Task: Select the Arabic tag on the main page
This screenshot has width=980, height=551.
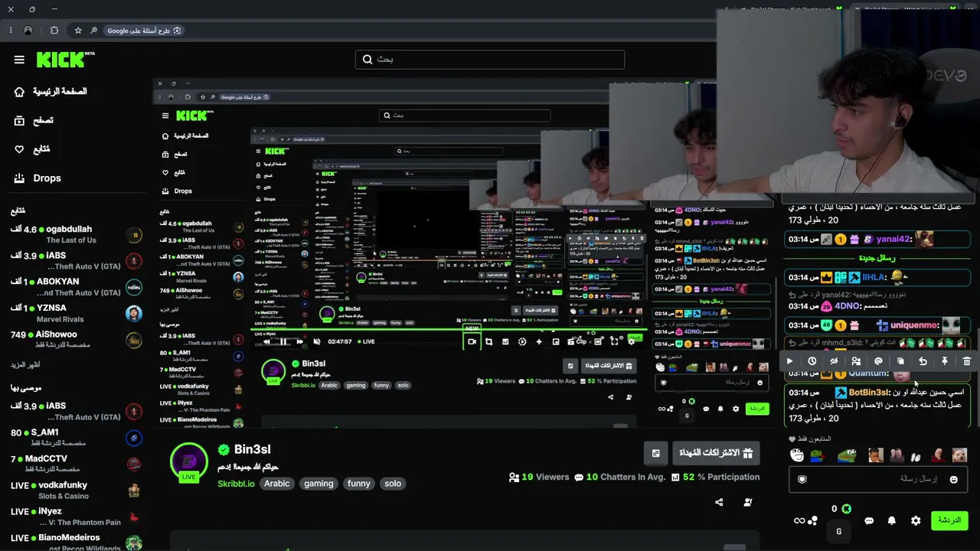Action: [x=277, y=484]
